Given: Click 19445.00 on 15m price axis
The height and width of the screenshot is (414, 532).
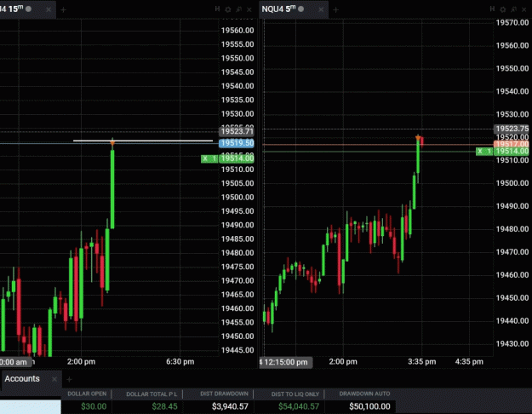Looking at the screenshot, I should click(x=237, y=350).
